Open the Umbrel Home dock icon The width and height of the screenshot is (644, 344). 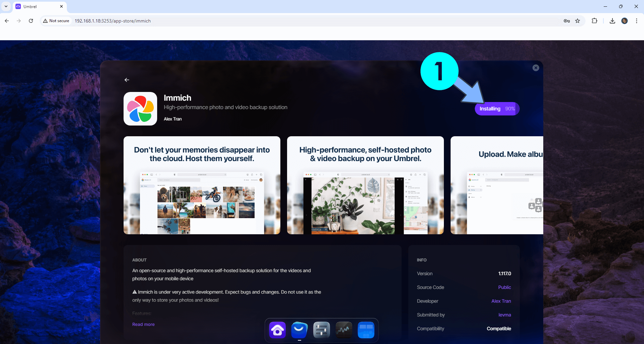(277, 330)
